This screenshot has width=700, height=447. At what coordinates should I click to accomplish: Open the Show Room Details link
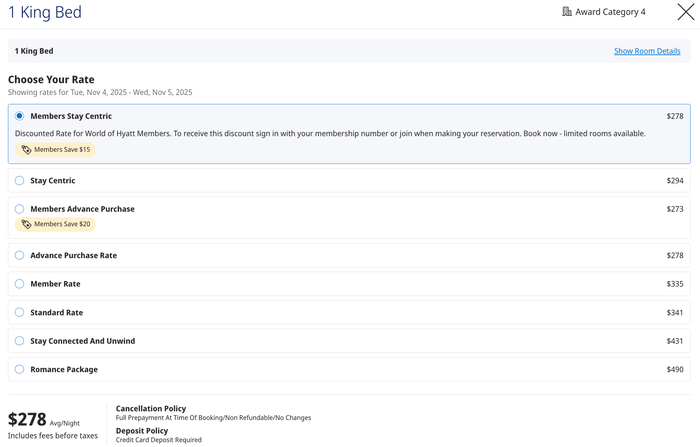647,51
